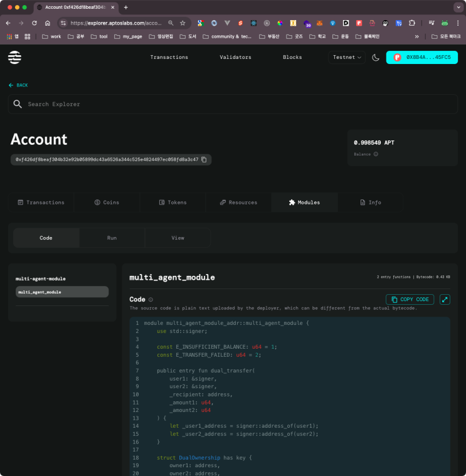Screen dimensions: 466x476
Task: Switch to the account Transactions tab
Action: pos(41,203)
